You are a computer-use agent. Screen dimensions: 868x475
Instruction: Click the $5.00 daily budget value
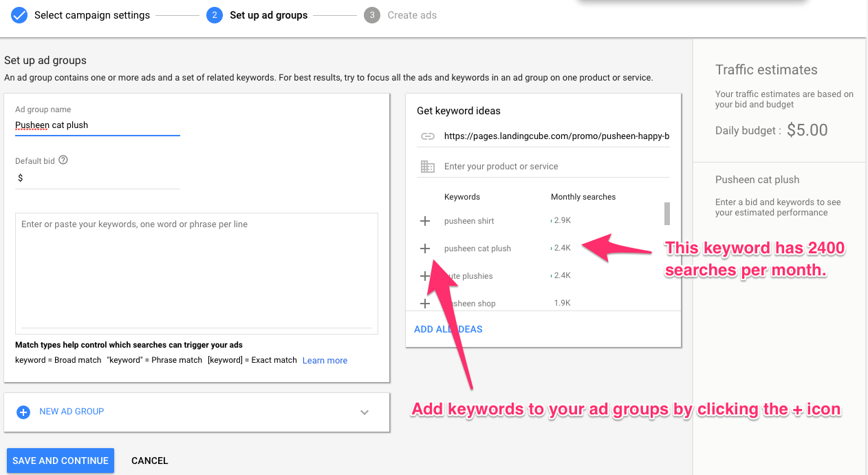click(807, 130)
